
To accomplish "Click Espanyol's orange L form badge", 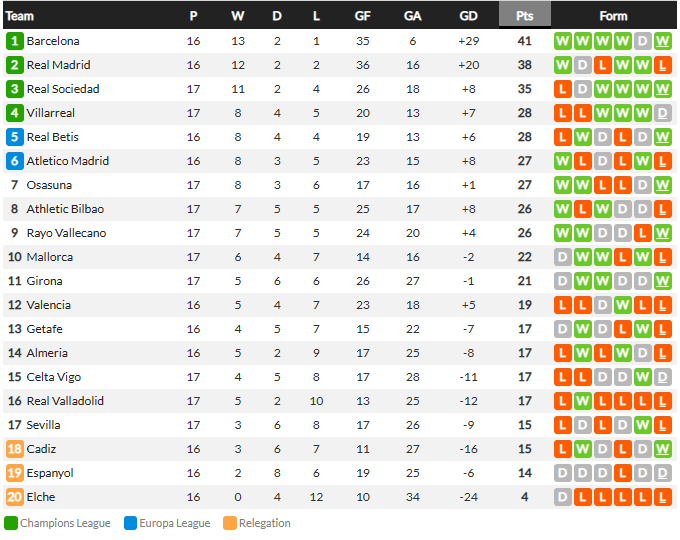I will (623, 473).
